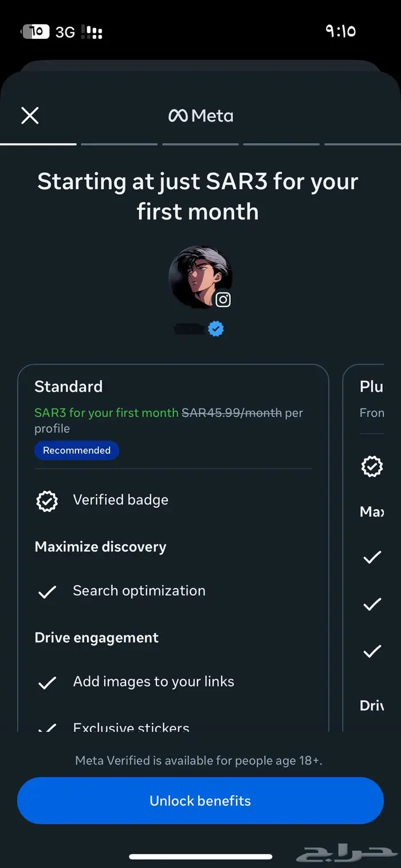Tap the blue verified badge beside username
401x868 pixels.
pyautogui.click(x=216, y=329)
